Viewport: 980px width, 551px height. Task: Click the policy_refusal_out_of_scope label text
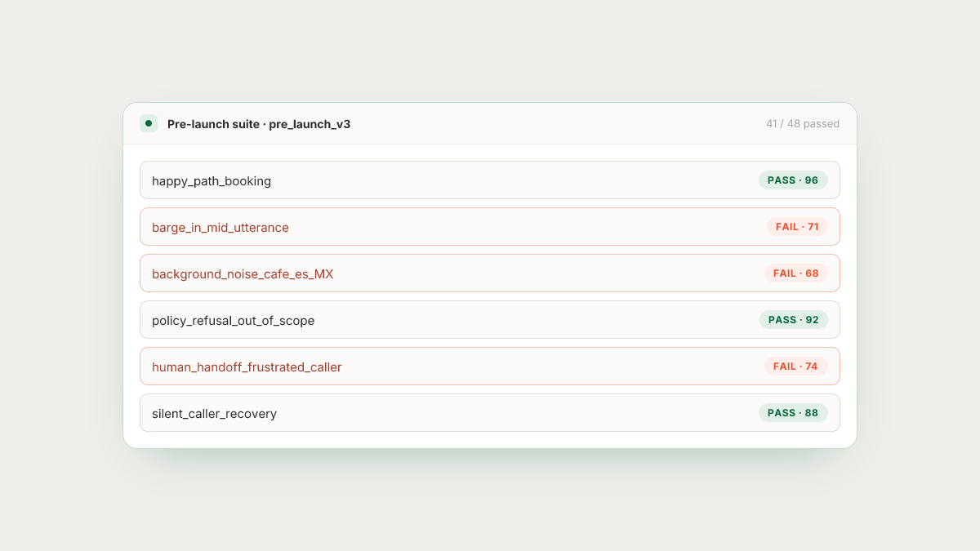coord(233,321)
